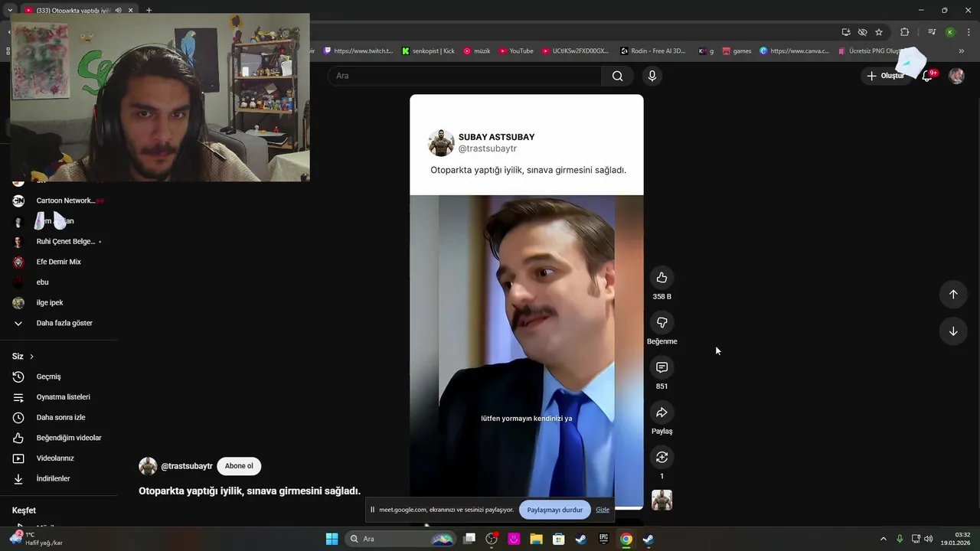
Task: Open Daha sonra izle list
Action: [60, 417]
